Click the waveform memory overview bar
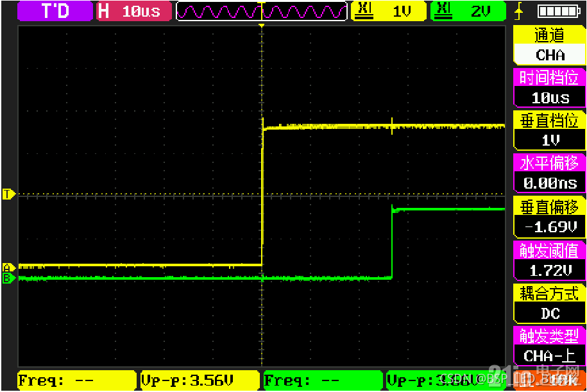 [x=261, y=11]
